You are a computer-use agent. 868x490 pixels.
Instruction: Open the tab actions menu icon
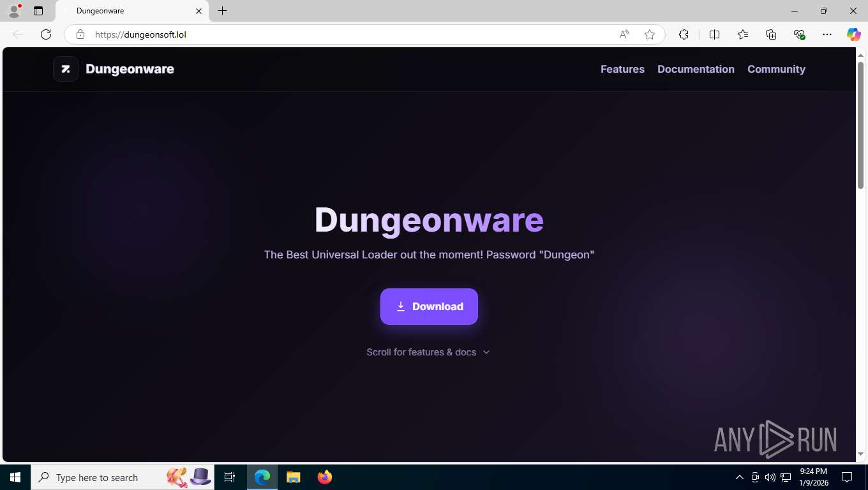pyautogui.click(x=38, y=11)
